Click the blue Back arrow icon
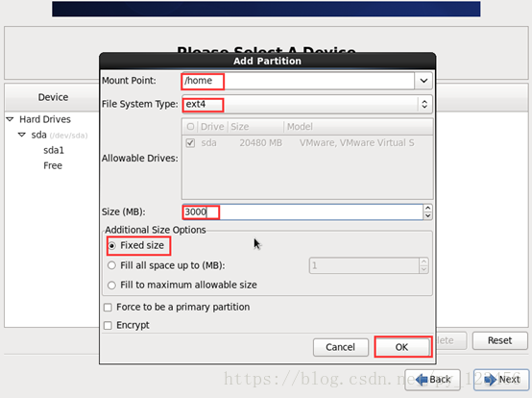532x398 pixels. 422,380
